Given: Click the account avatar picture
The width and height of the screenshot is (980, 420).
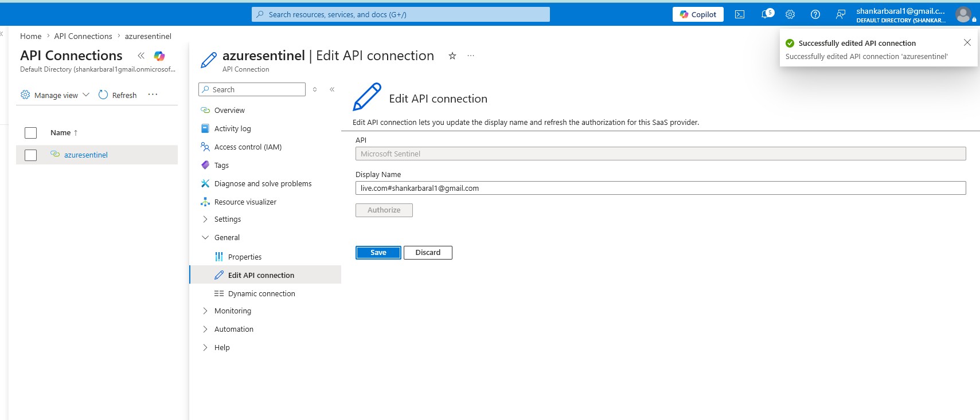Looking at the screenshot, I should click(963, 14).
